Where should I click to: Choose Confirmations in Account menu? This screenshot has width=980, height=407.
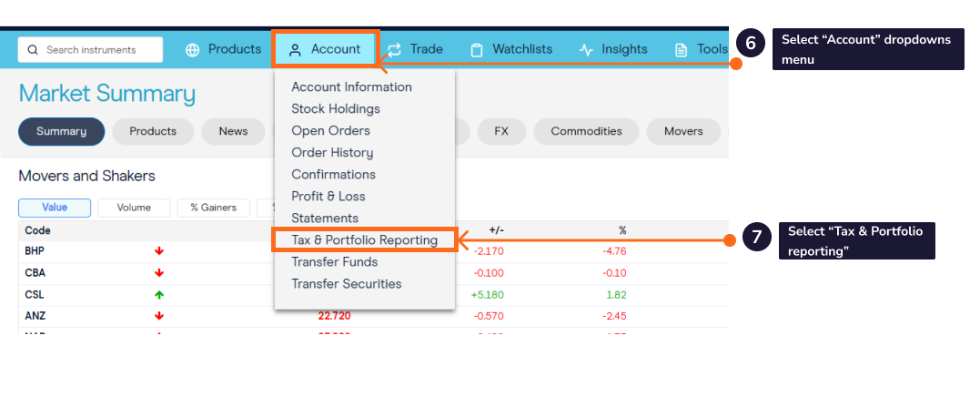point(333,175)
